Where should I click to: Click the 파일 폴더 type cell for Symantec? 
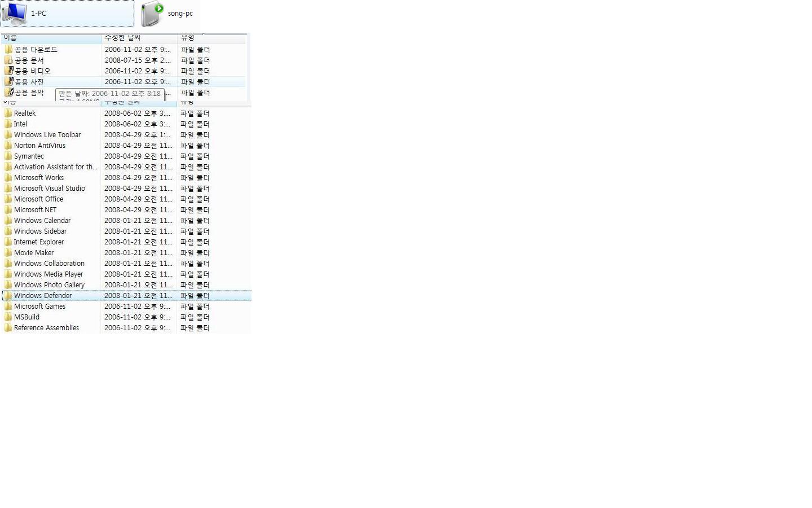click(x=195, y=156)
